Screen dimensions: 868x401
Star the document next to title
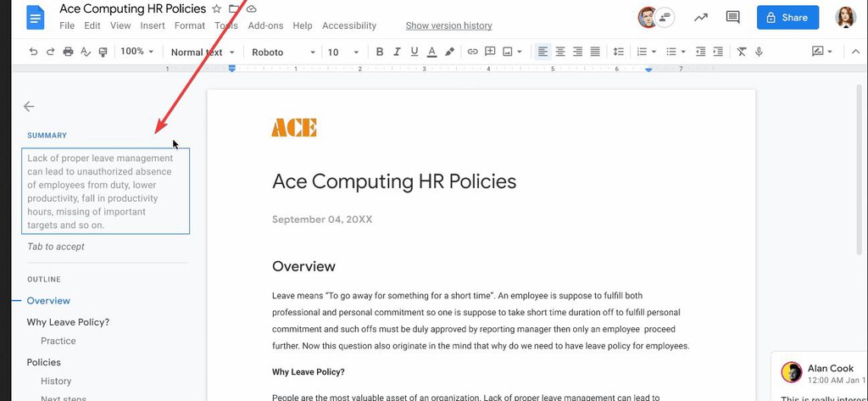[216, 8]
